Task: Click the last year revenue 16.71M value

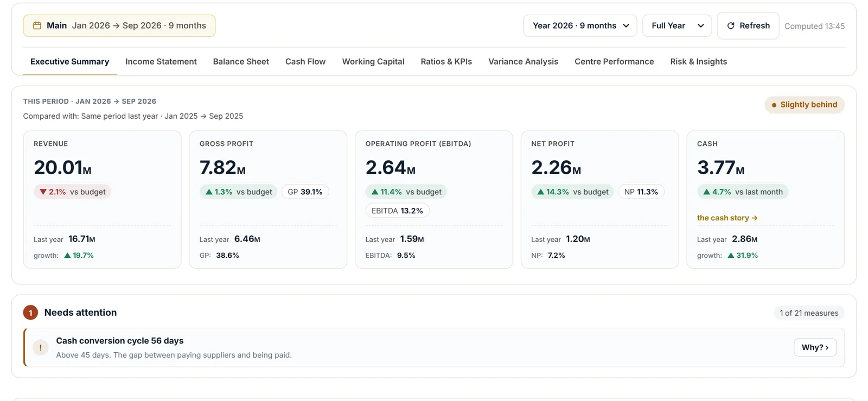Action: [82, 239]
